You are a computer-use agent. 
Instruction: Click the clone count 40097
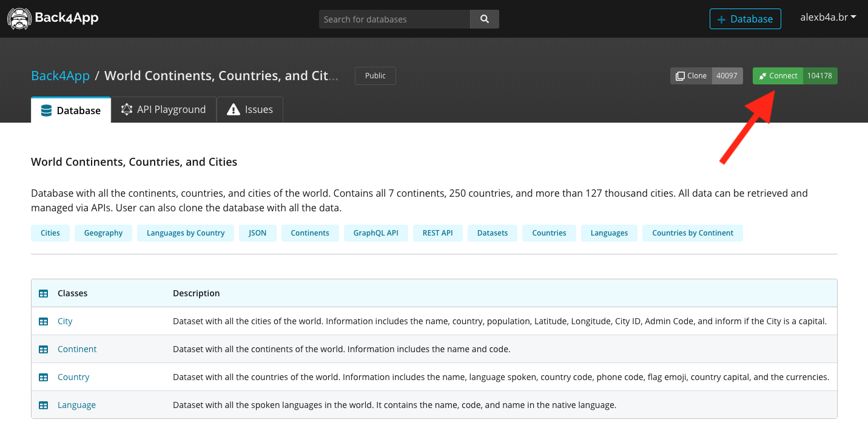tap(727, 76)
